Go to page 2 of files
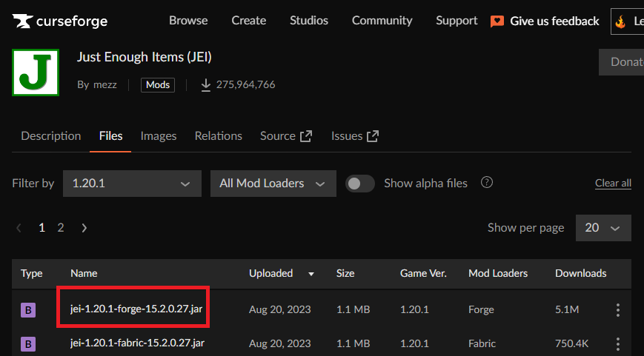Screen dimensions: 644x356 61,228
